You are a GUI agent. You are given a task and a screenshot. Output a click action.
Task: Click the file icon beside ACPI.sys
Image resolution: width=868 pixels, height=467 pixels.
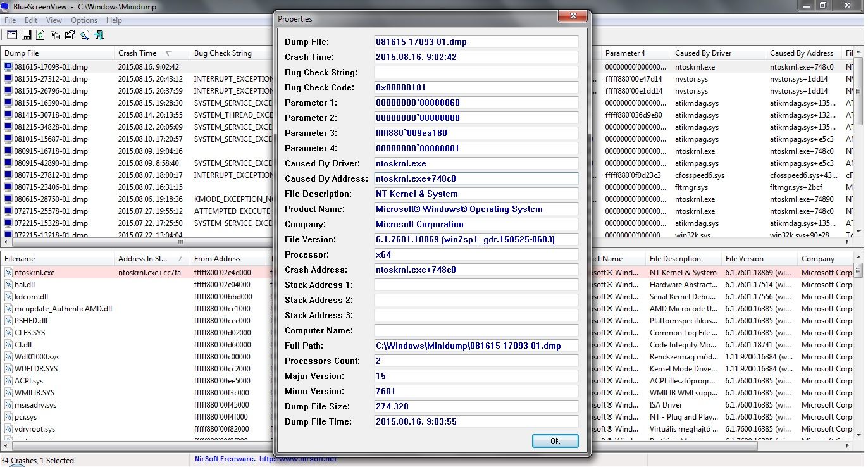8,381
